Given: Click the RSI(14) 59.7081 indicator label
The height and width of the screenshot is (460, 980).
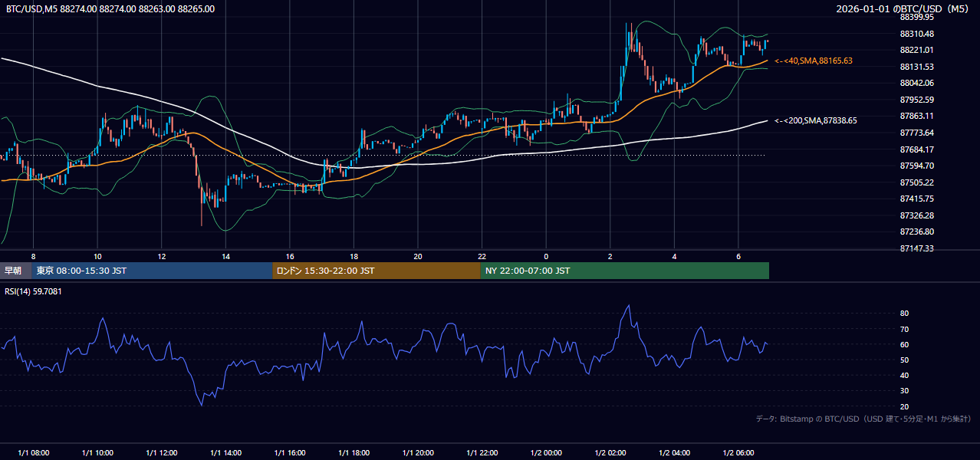Looking at the screenshot, I should [34, 291].
